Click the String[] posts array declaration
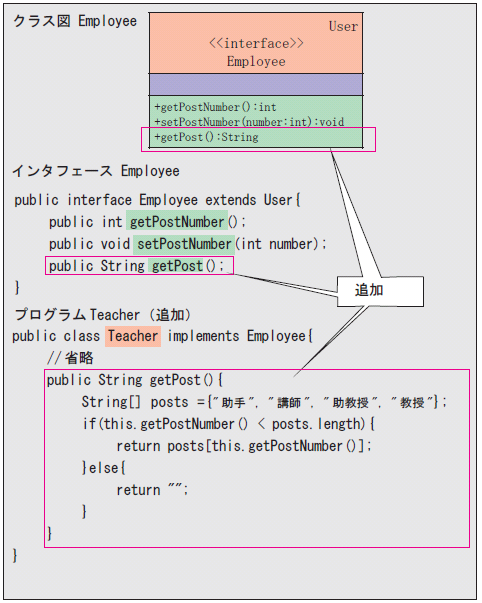The height and width of the screenshot is (603, 482). [x=264, y=402]
